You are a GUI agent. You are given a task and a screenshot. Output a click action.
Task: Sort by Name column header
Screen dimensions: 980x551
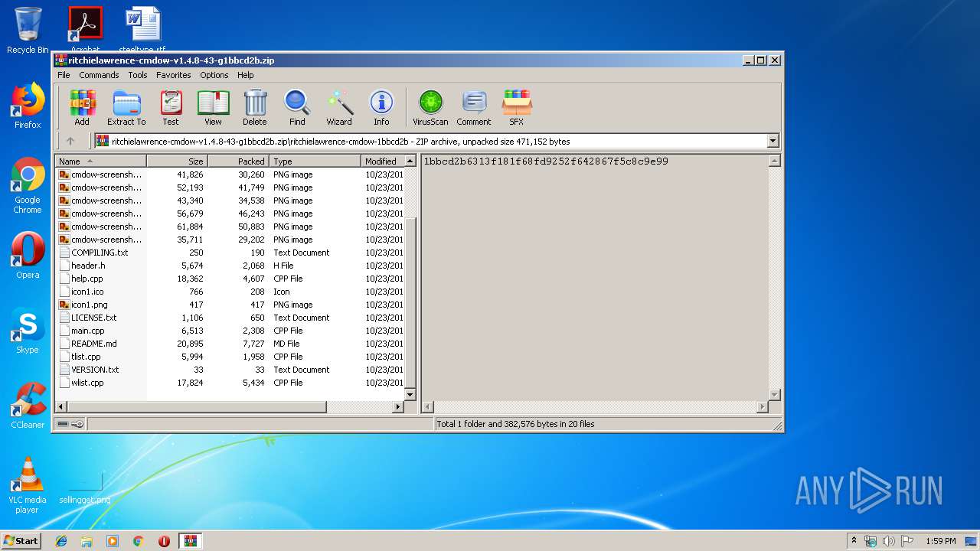click(101, 161)
